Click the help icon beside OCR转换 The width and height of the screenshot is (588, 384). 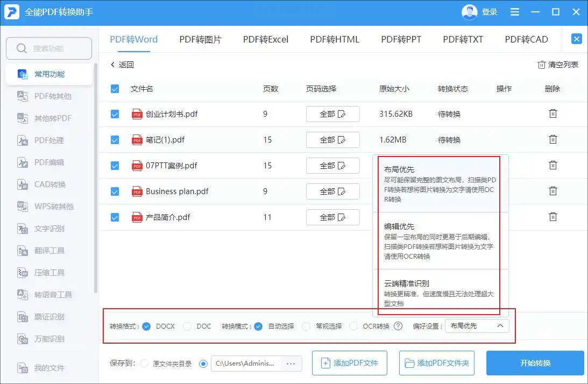pos(398,326)
